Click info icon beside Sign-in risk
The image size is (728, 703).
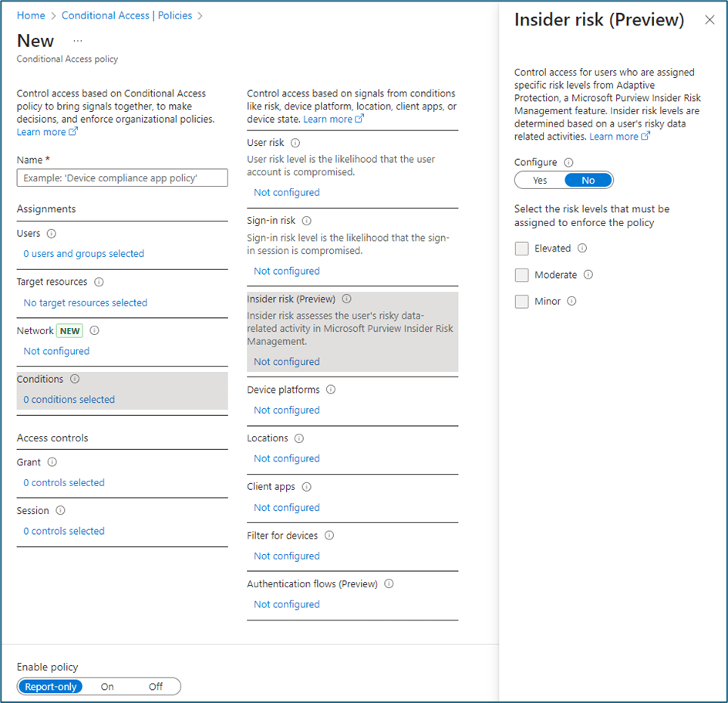306,221
